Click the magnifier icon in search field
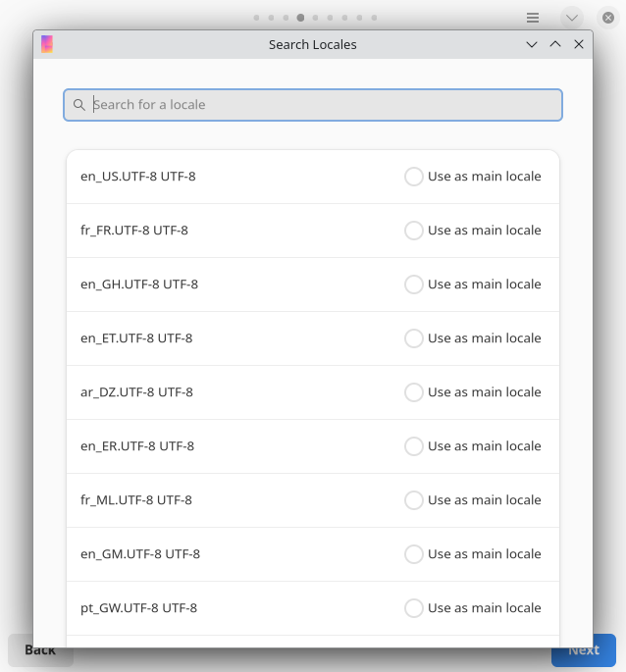The width and height of the screenshot is (626, 672). (x=79, y=105)
